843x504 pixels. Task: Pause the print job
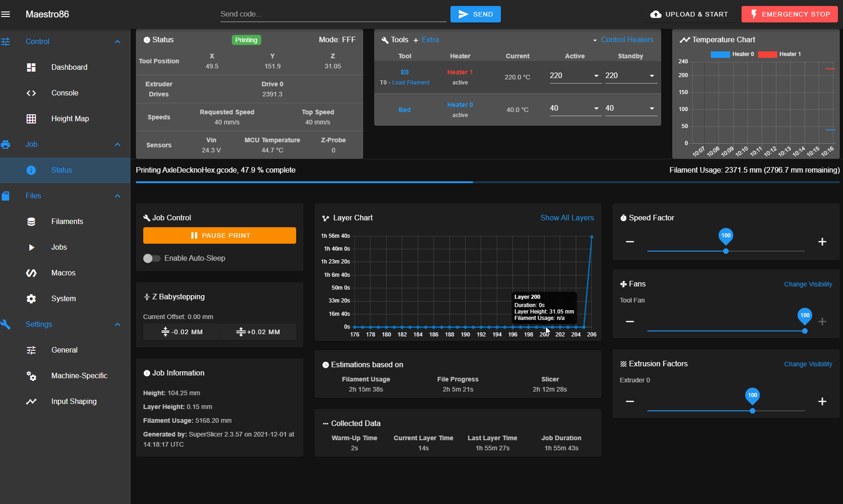click(x=219, y=235)
